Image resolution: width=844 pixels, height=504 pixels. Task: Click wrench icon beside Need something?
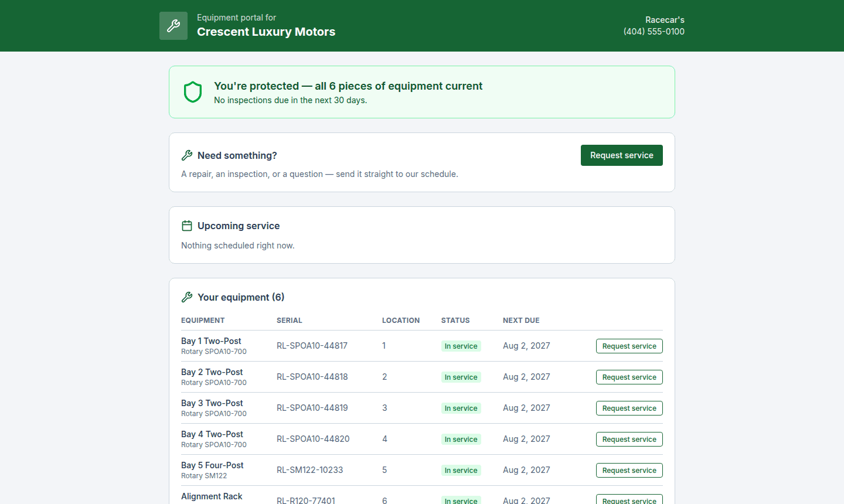tap(187, 155)
